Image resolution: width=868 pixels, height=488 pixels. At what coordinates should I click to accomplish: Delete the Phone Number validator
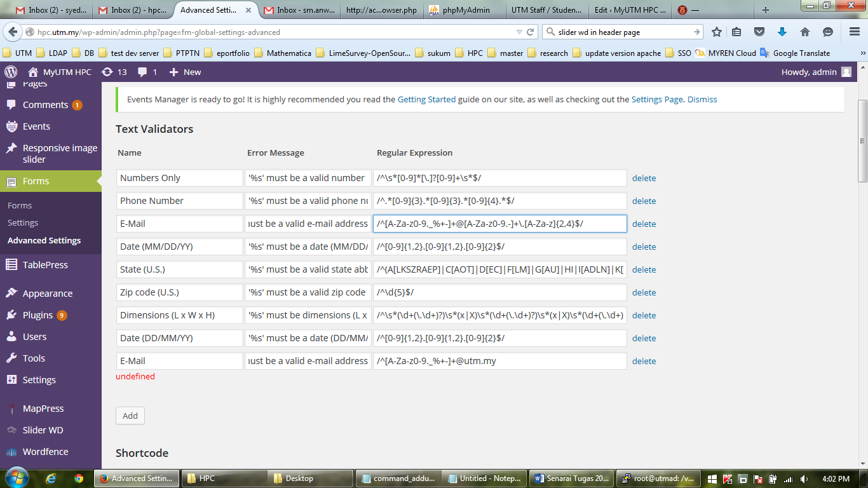coord(644,201)
